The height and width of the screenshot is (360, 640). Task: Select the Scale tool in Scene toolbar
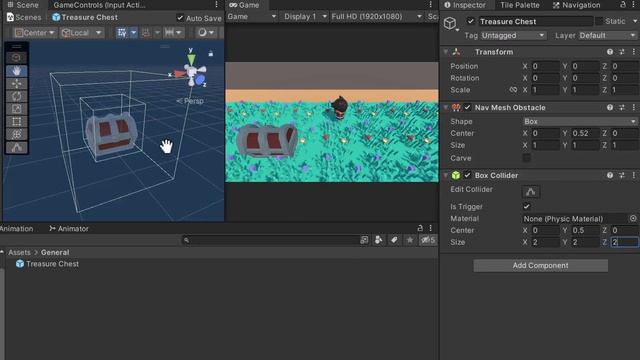(x=16, y=109)
